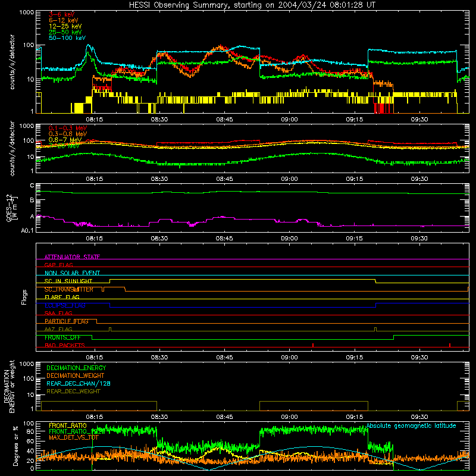This screenshot has height=476, width=476.
Task: Select the ECLIPSE_FLAG label
Action: click(65, 305)
